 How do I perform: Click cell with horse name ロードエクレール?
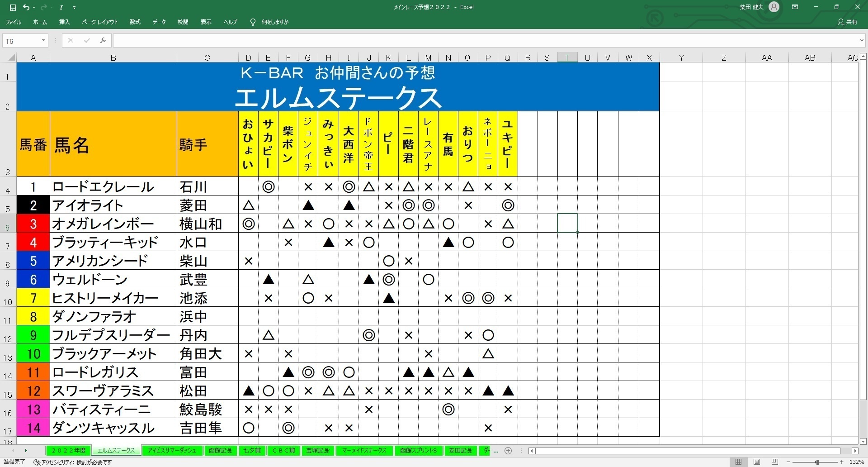[113, 186]
